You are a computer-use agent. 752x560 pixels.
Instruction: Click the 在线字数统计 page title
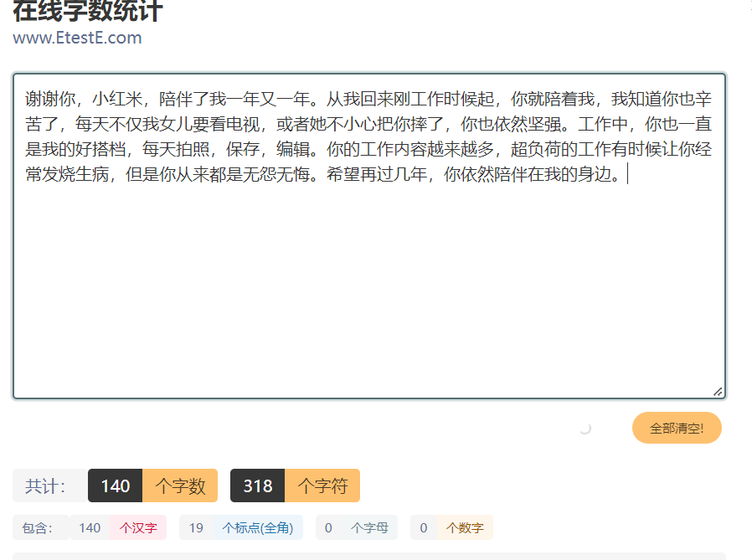(88, 11)
